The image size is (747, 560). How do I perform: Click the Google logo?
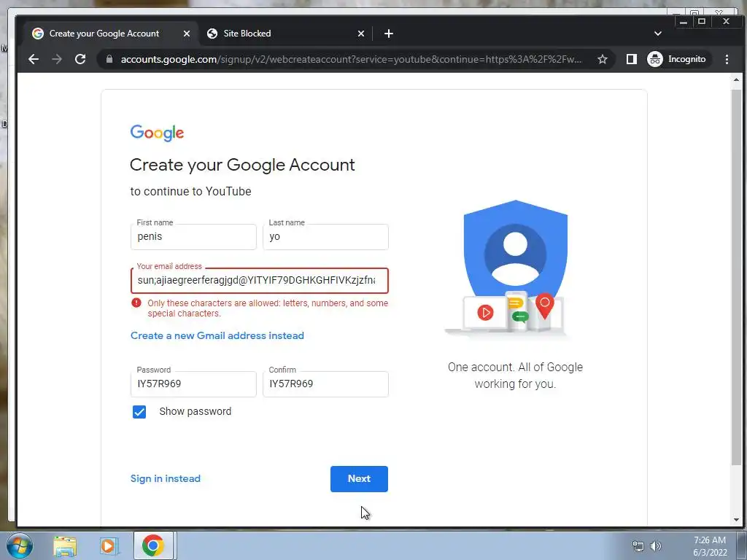click(157, 133)
